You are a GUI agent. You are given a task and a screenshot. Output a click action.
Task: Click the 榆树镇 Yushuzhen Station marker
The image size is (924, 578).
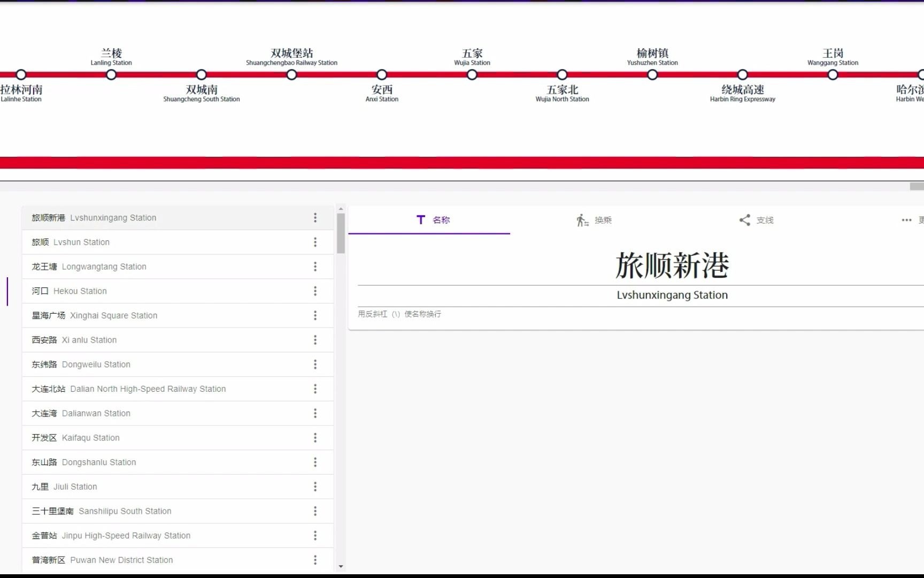652,74
